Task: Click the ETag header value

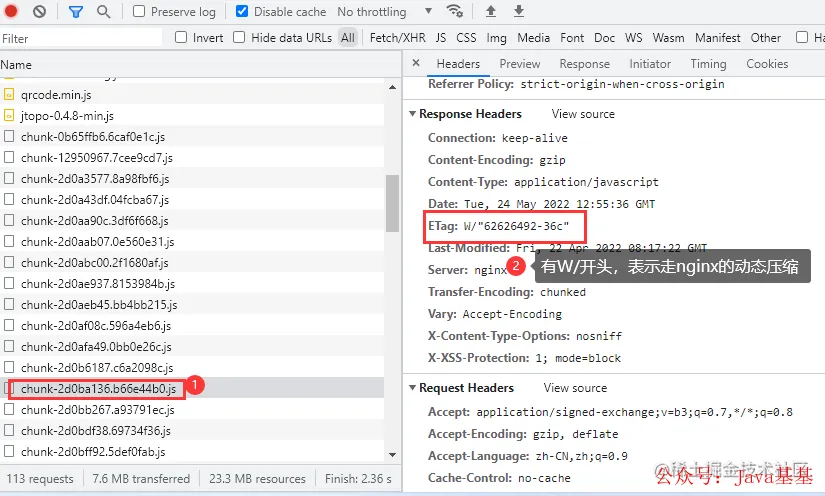Action: 516,226
